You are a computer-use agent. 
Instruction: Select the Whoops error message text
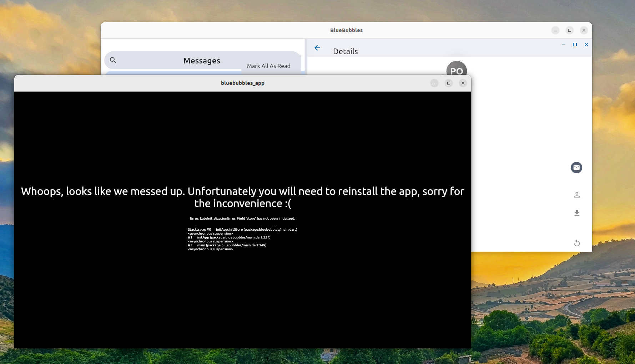pos(243,197)
